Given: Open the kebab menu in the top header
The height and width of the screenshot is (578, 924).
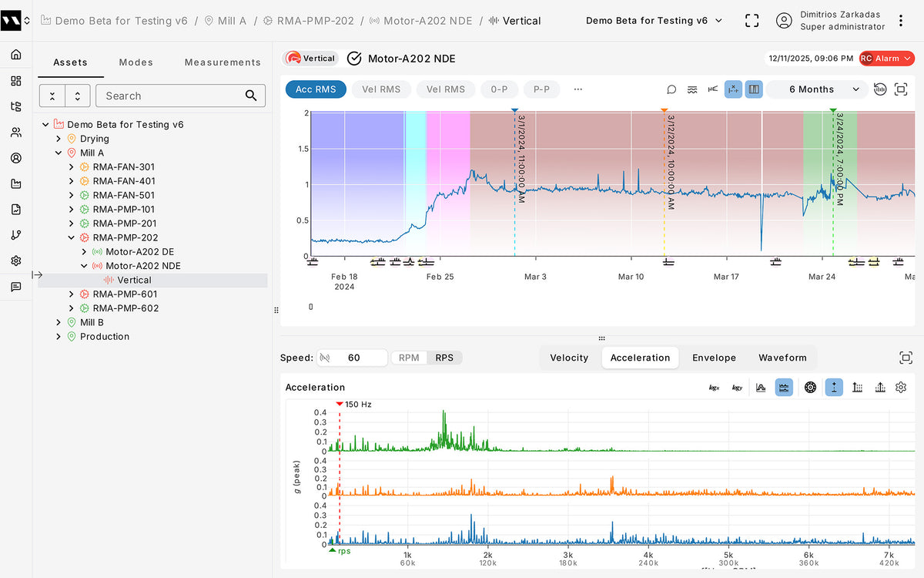Looking at the screenshot, I should (x=902, y=21).
